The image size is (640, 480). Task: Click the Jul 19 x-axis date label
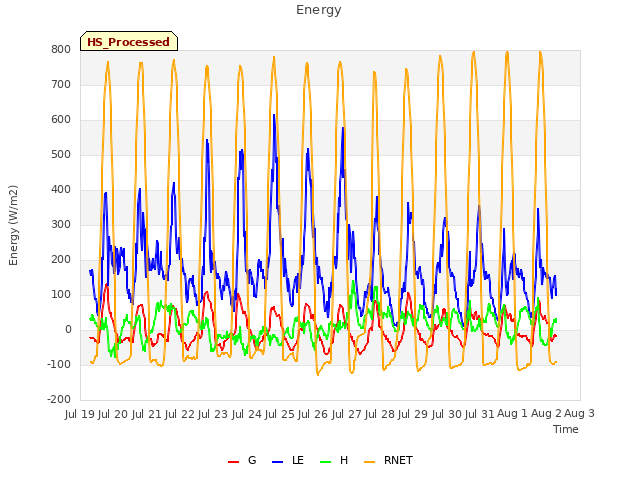[x=80, y=414]
